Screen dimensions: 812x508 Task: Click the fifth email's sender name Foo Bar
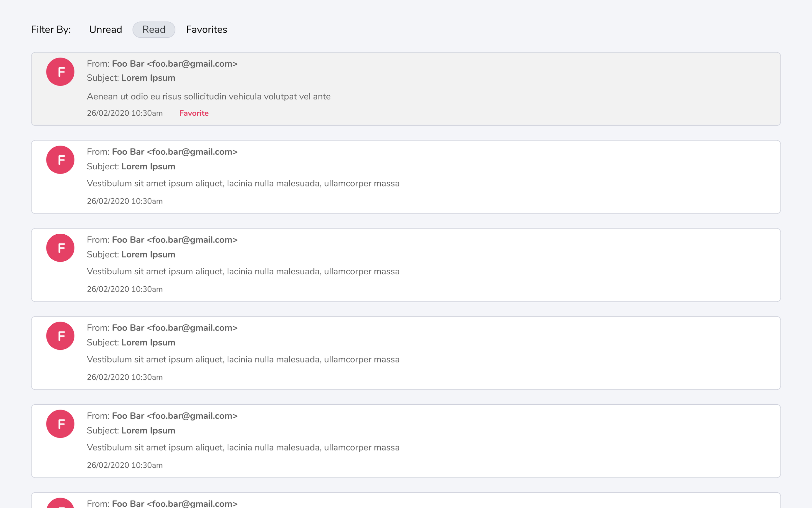128,416
